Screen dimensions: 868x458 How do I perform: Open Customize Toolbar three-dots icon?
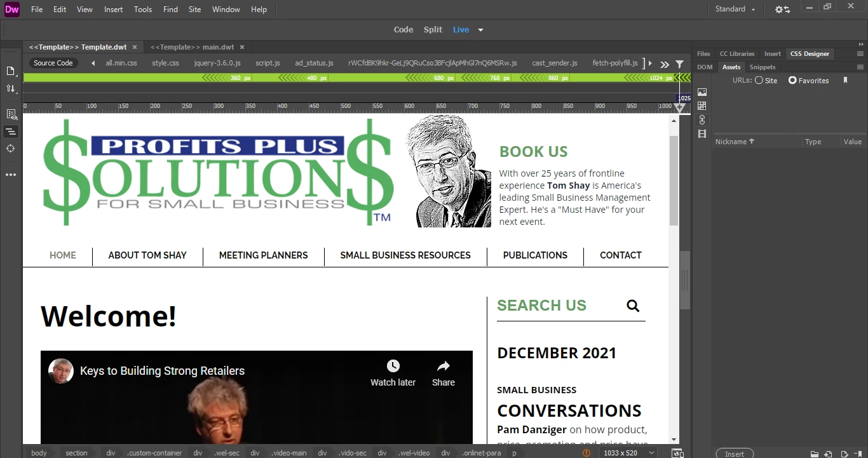(x=11, y=175)
